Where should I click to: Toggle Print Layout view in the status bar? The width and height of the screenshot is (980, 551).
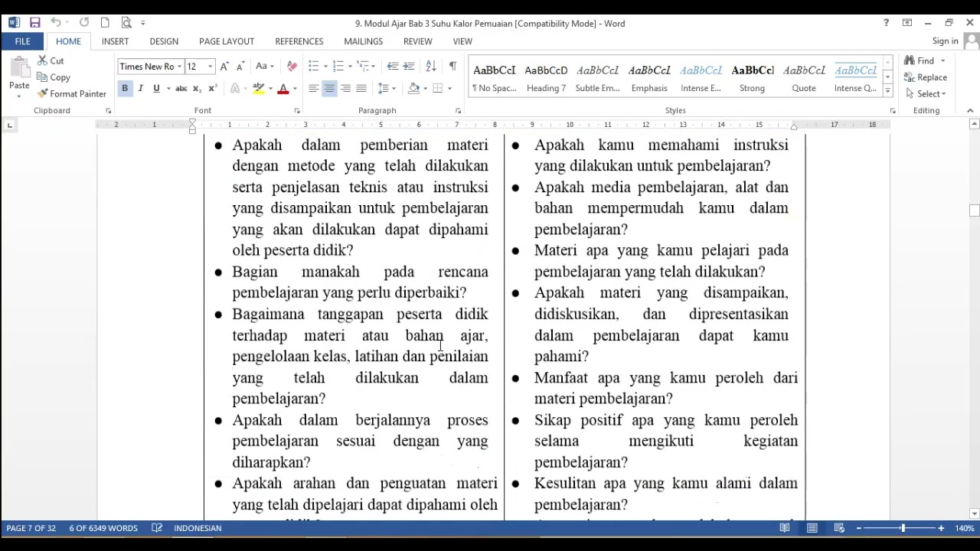tap(812, 528)
